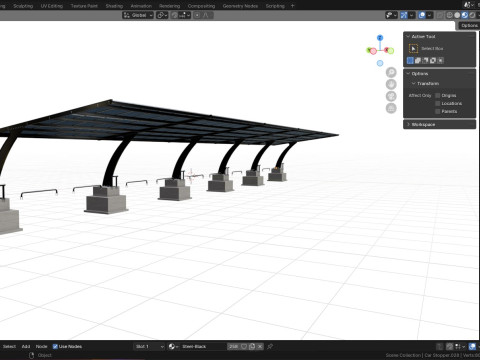Open the gizmo options dropdown arrow

coord(412,15)
